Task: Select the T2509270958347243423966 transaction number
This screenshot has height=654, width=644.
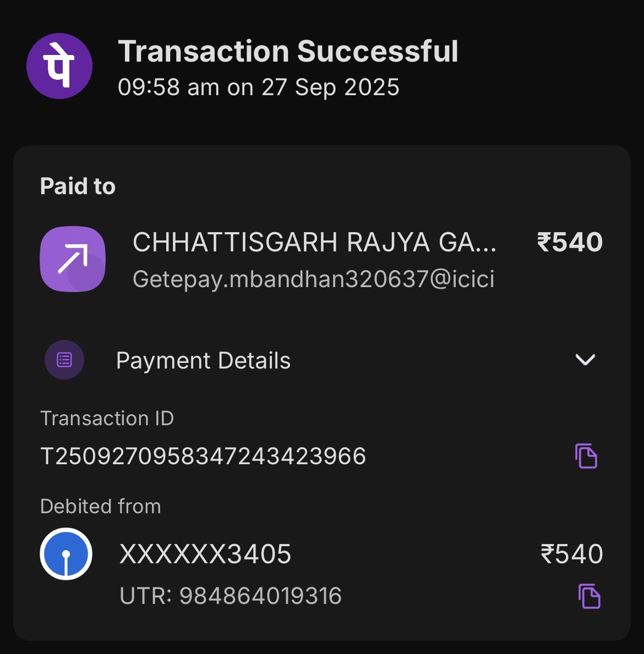Action: coord(203,457)
